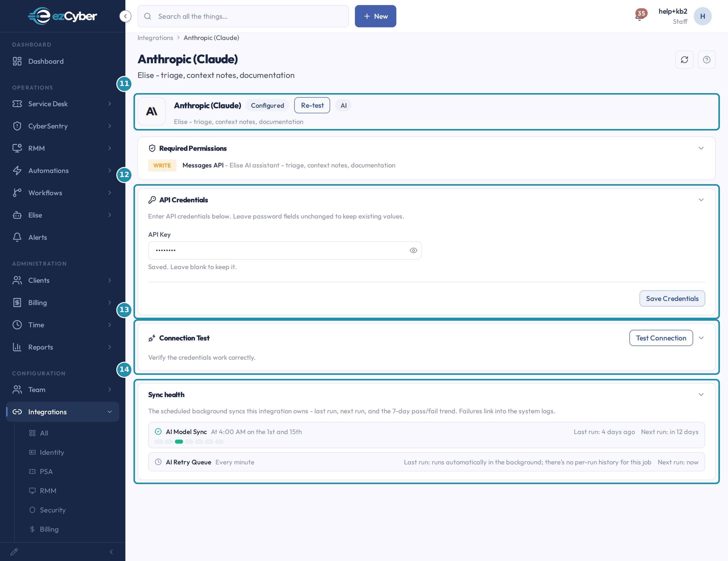728x561 pixels.
Task: Click the Required Permissions shield icon
Action: pyautogui.click(x=152, y=148)
